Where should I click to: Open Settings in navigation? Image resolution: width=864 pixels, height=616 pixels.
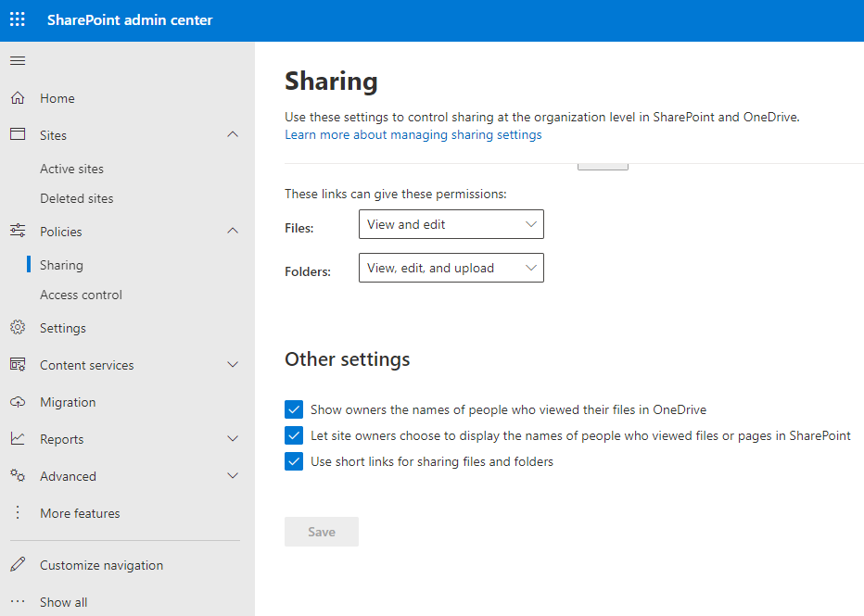point(63,329)
